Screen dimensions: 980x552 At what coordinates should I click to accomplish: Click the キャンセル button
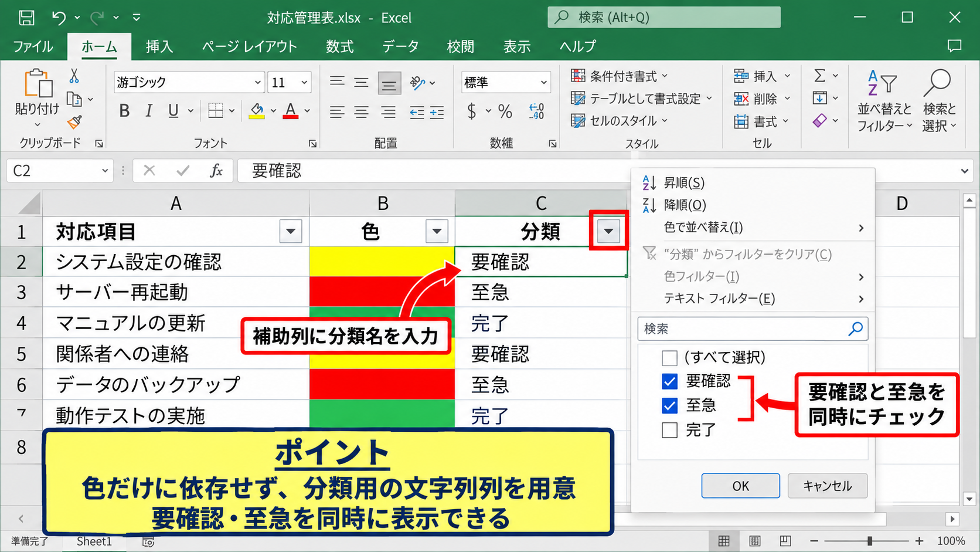(828, 486)
